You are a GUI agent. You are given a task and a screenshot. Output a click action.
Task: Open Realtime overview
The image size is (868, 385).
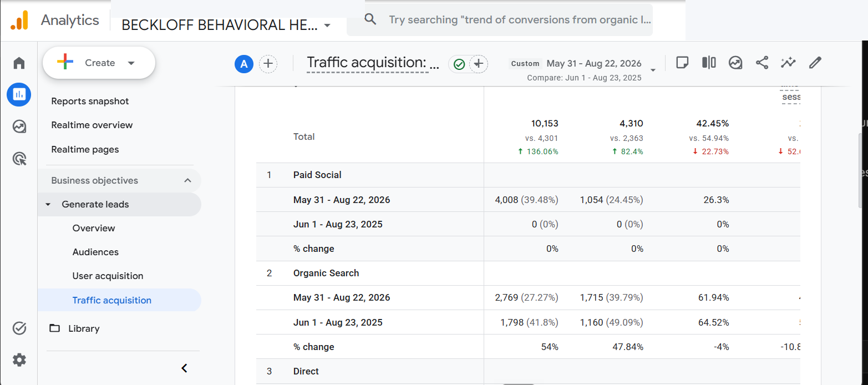(x=92, y=125)
